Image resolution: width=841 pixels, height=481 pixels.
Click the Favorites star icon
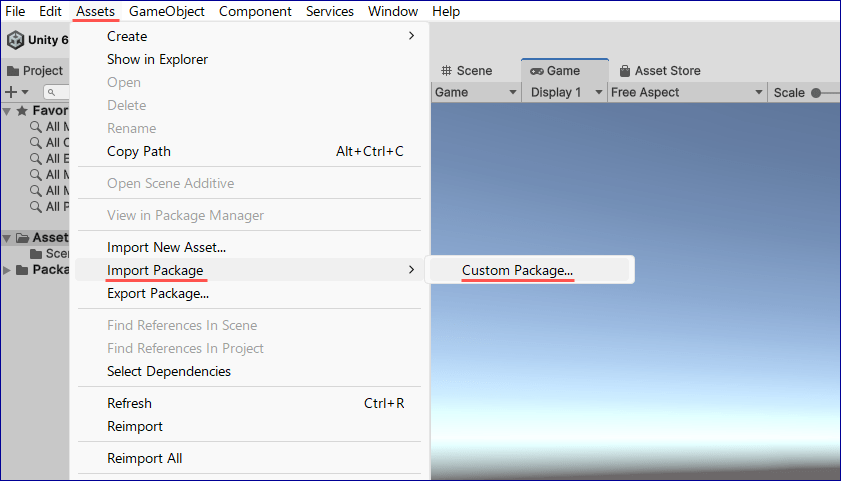[22, 111]
